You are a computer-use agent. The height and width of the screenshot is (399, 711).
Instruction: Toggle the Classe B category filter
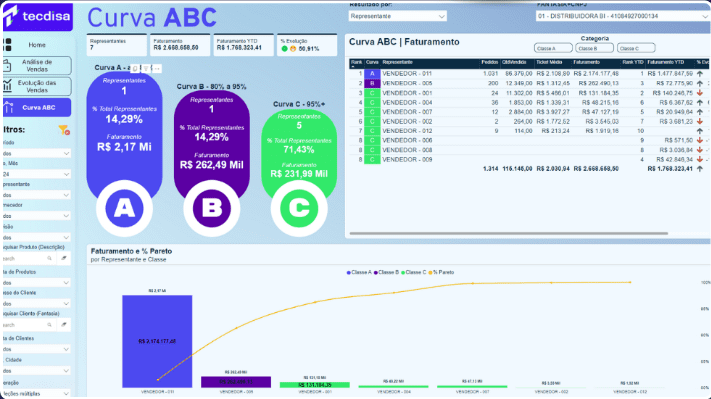pos(594,48)
